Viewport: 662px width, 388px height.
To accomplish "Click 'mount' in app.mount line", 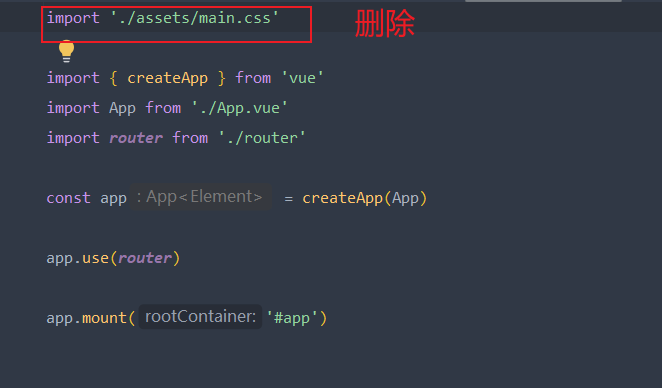I will 104,318.
